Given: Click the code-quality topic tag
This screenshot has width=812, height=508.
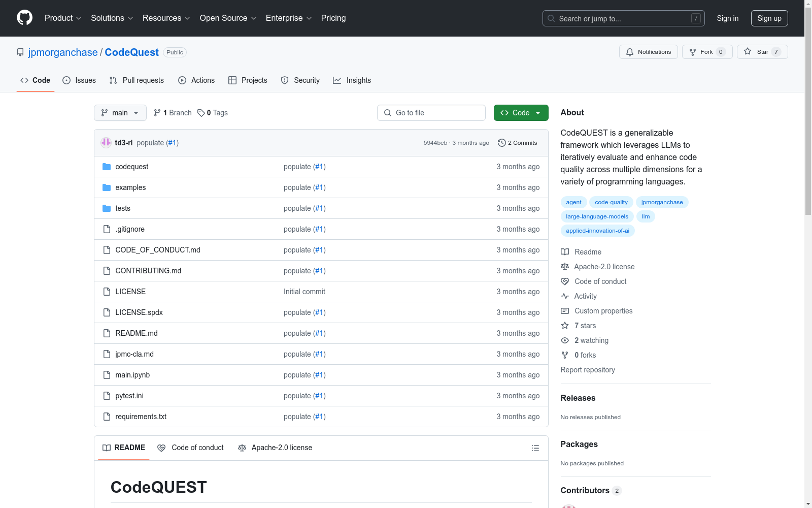Looking at the screenshot, I should pos(611,202).
